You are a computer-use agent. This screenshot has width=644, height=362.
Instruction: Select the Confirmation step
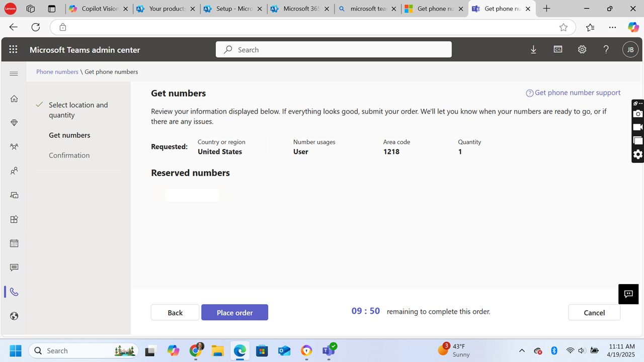click(69, 155)
